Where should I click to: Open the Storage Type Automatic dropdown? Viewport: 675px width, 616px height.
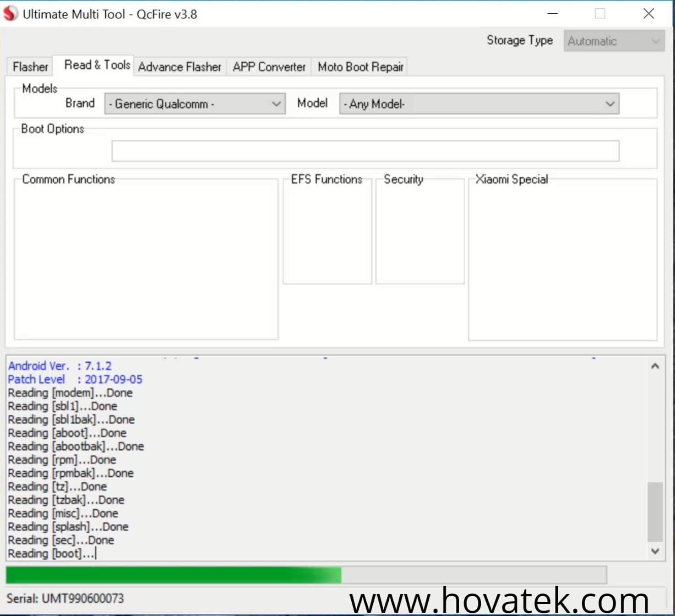614,41
